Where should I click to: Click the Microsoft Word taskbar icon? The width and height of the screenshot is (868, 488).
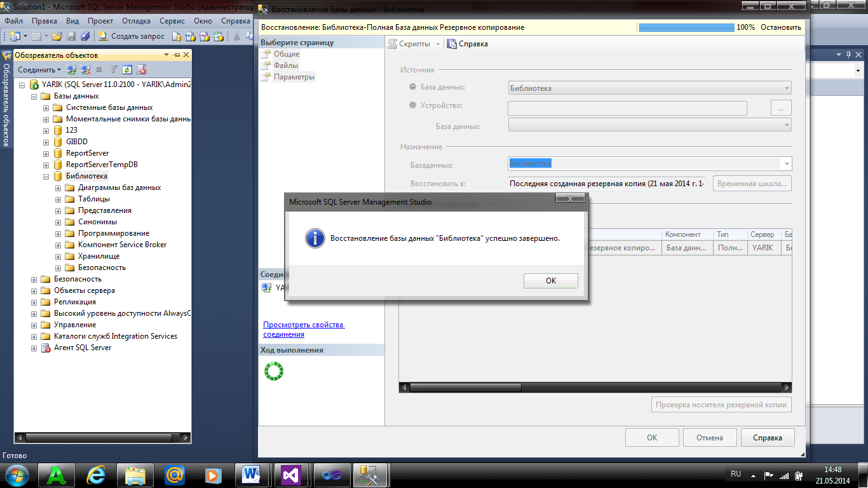click(x=252, y=474)
